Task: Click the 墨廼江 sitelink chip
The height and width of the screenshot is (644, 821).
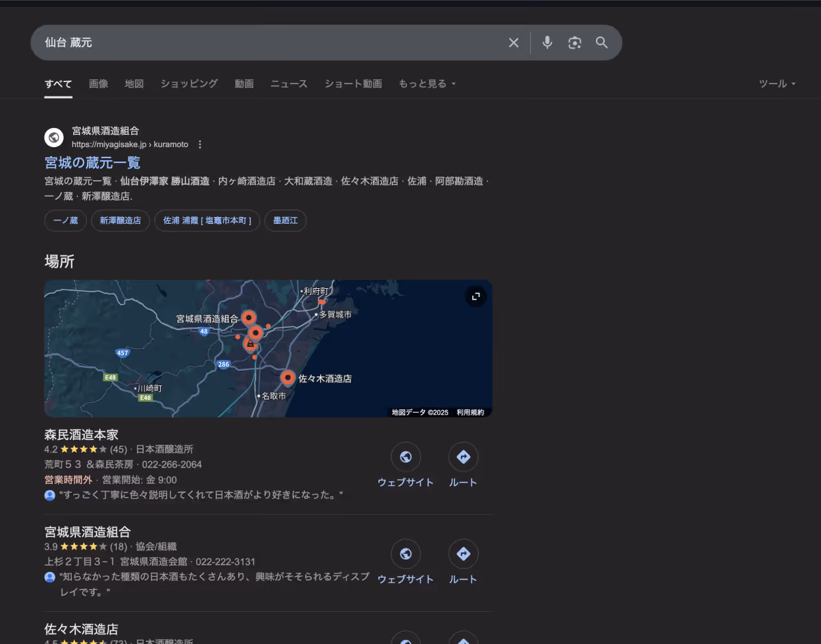Action: point(285,220)
